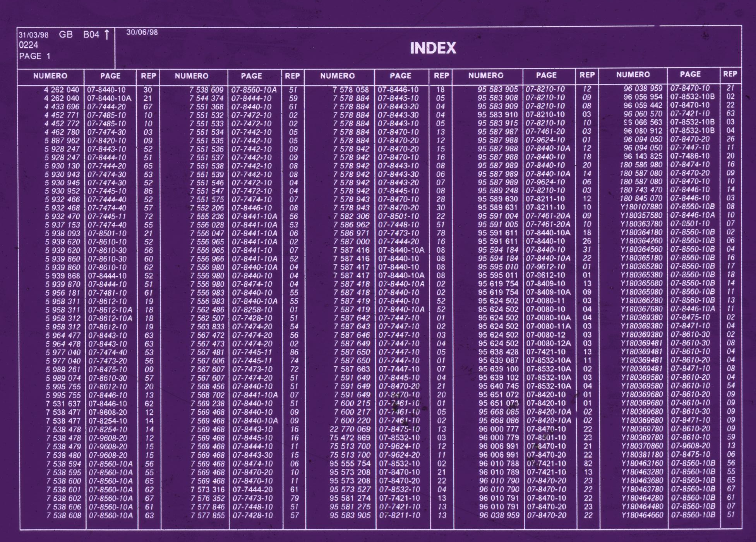Select number 75 472 869
The width and height of the screenshot is (756, 542).
coord(350,438)
